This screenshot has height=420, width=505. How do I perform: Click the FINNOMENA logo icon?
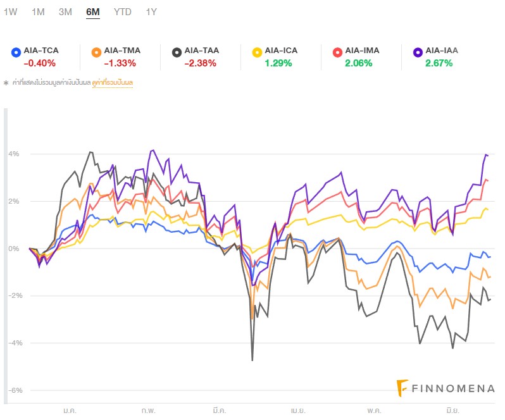pos(402,387)
